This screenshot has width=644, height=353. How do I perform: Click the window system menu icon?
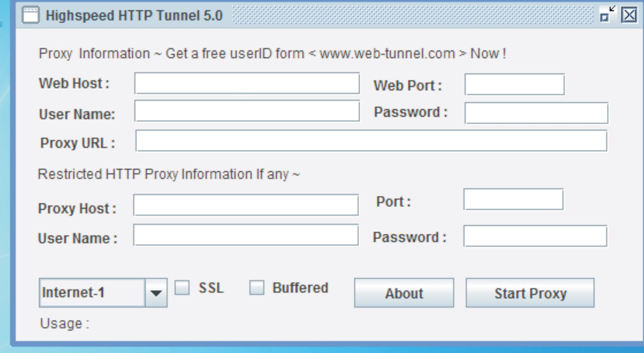[30, 16]
